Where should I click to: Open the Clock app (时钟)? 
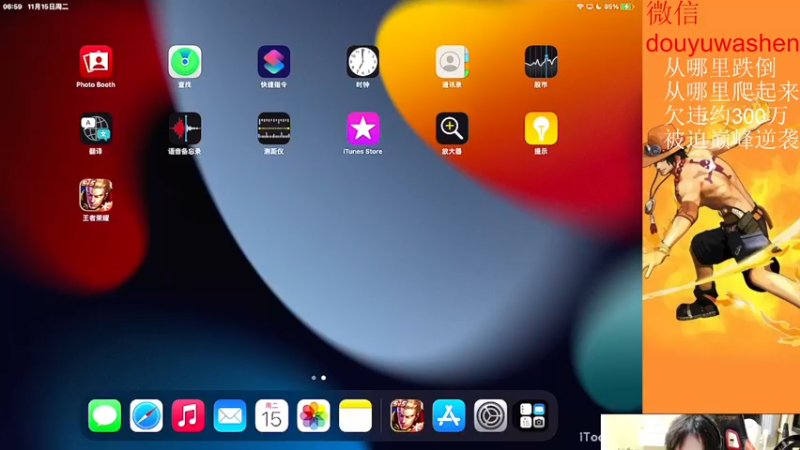click(363, 62)
